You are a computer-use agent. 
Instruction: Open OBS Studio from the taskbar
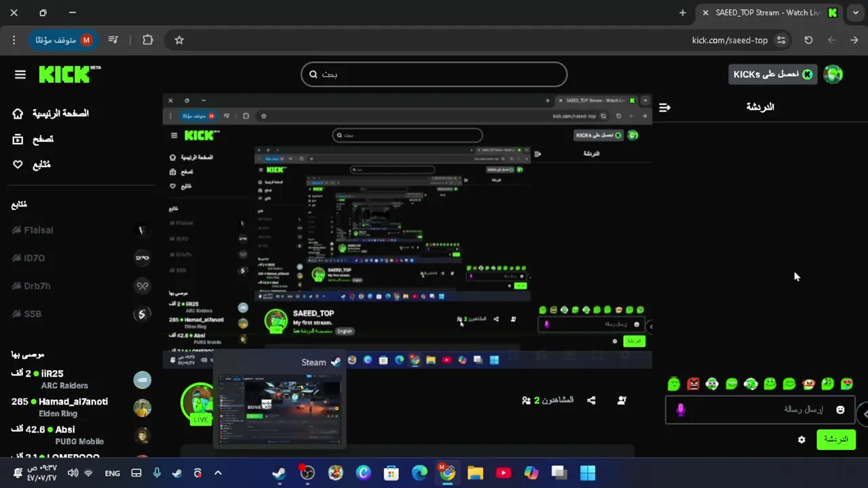click(x=307, y=473)
